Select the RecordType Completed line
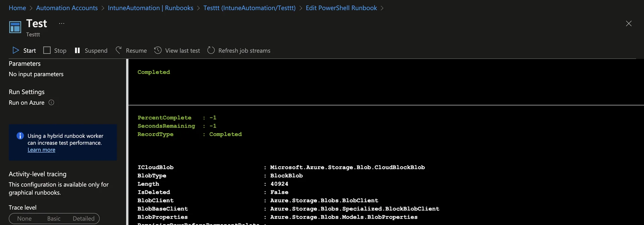Image resolution: width=644 pixels, height=225 pixels. click(190, 134)
